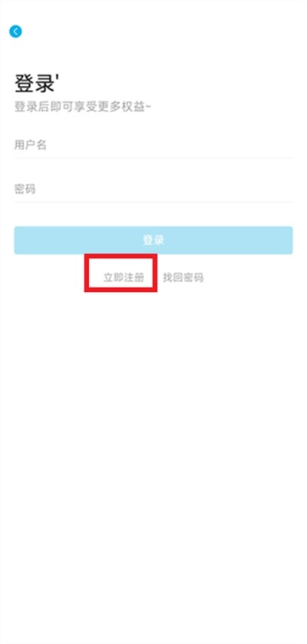
Task: Focus the password text box
Action: coord(153,189)
